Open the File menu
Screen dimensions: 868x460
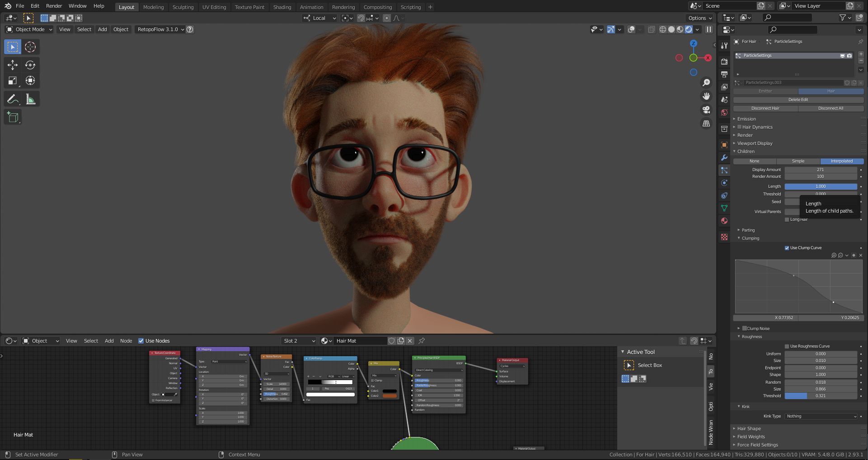click(x=20, y=6)
